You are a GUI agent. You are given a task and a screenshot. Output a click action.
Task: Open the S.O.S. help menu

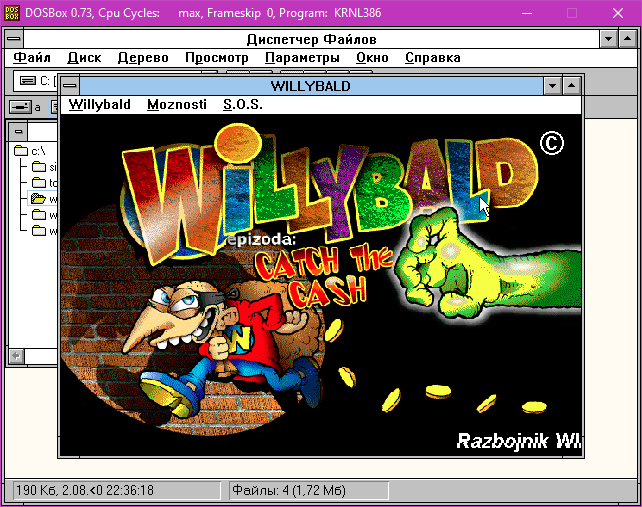243,105
